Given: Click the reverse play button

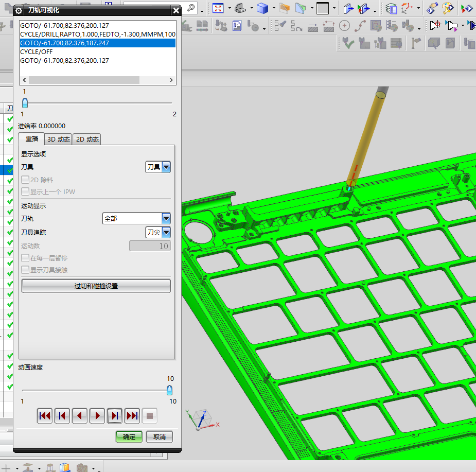Looking at the screenshot, I should click(x=80, y=415).
